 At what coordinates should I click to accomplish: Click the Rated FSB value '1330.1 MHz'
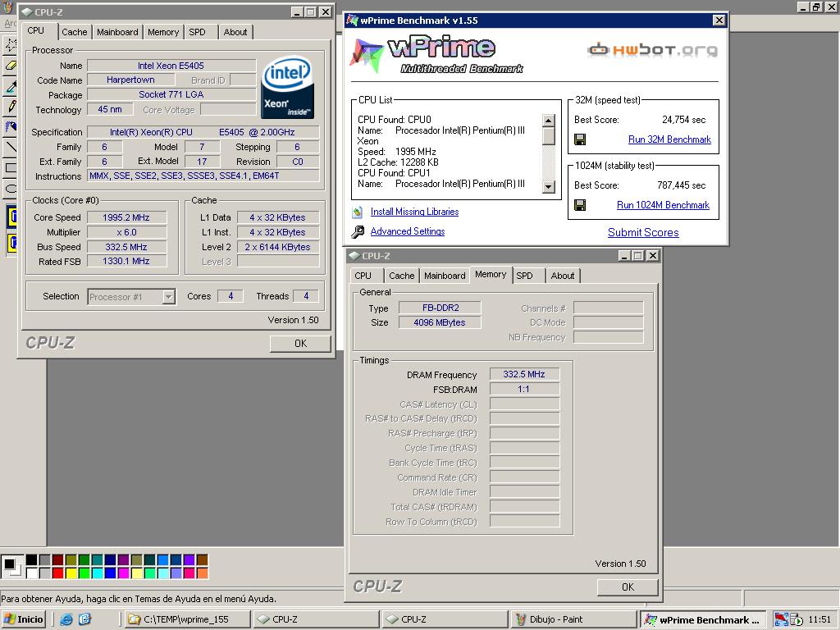pyautogui.click(x=126, y=262)
